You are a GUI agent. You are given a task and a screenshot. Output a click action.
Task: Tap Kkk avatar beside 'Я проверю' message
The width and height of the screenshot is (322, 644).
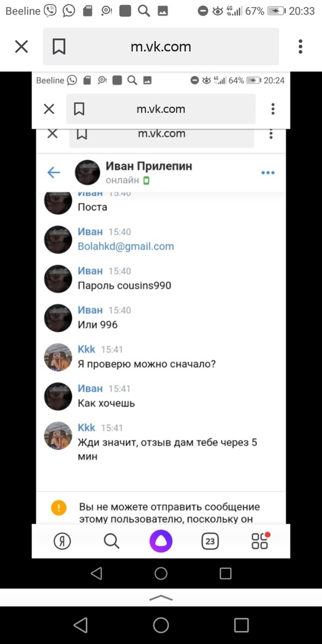click(x=58, y=357)
